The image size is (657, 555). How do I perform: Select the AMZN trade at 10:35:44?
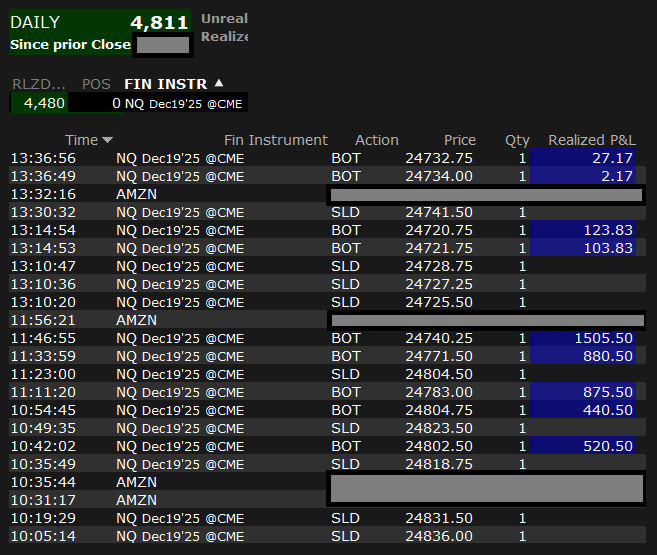[x=327, y=483]
